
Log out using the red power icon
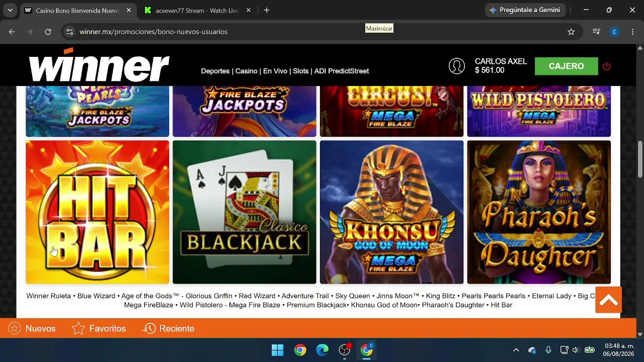[607, 66]
